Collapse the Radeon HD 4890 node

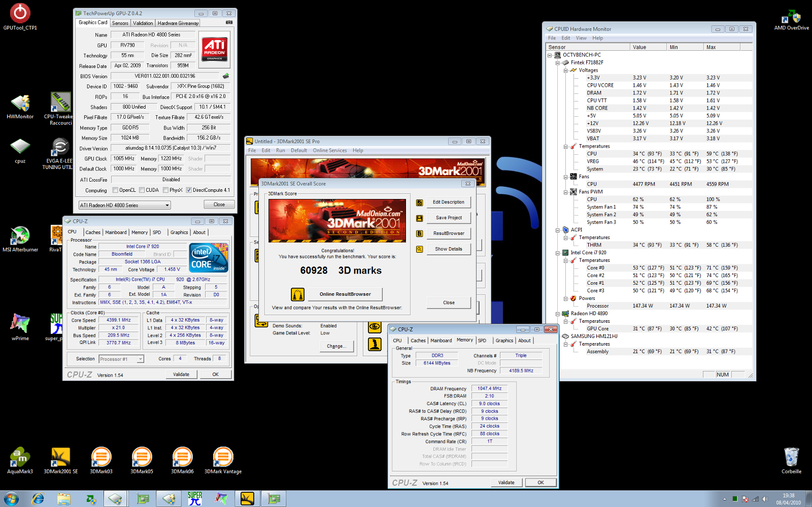click(x=558, y=314)
